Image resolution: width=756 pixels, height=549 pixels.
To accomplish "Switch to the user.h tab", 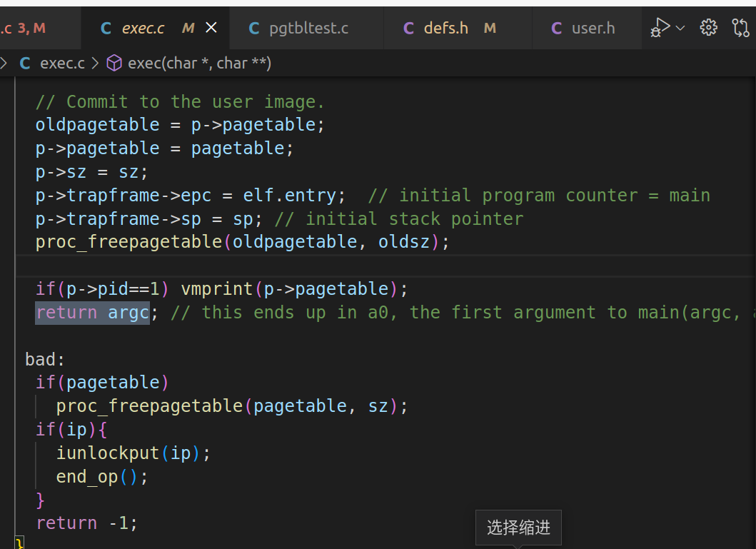I will click(594, 28).
